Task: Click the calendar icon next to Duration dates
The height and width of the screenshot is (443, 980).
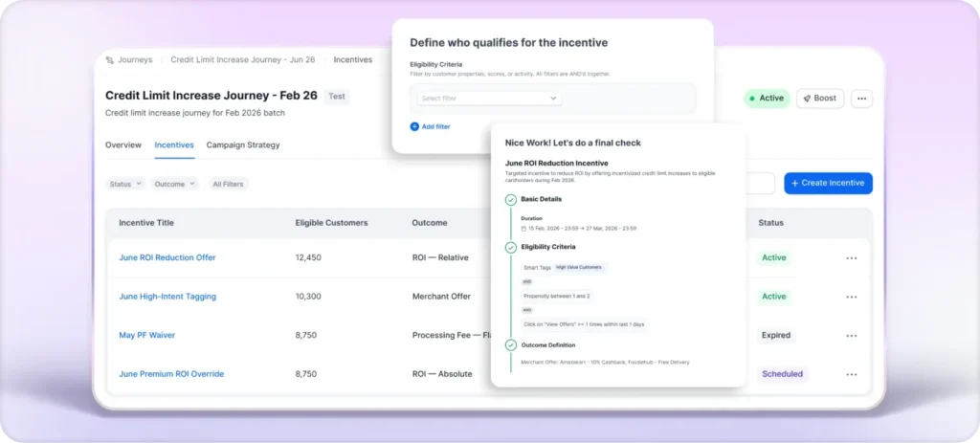Action: (523, 229)
